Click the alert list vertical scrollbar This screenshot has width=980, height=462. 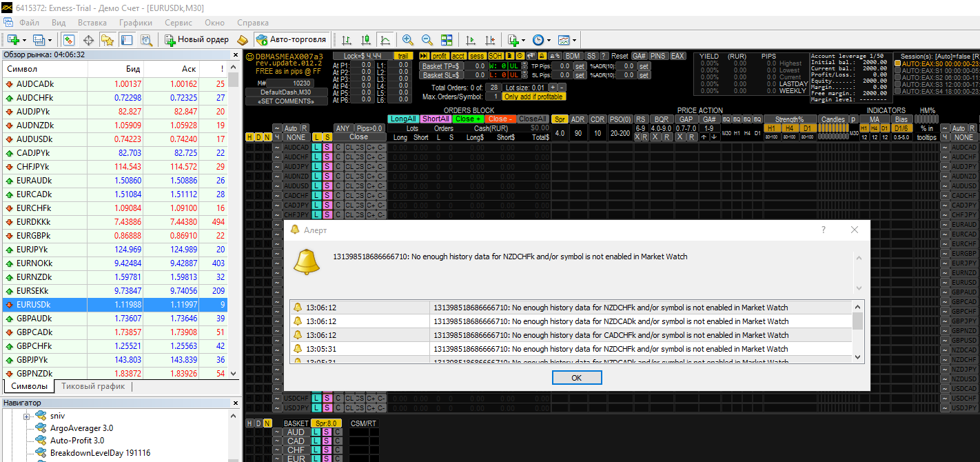(x=858, y=331)
